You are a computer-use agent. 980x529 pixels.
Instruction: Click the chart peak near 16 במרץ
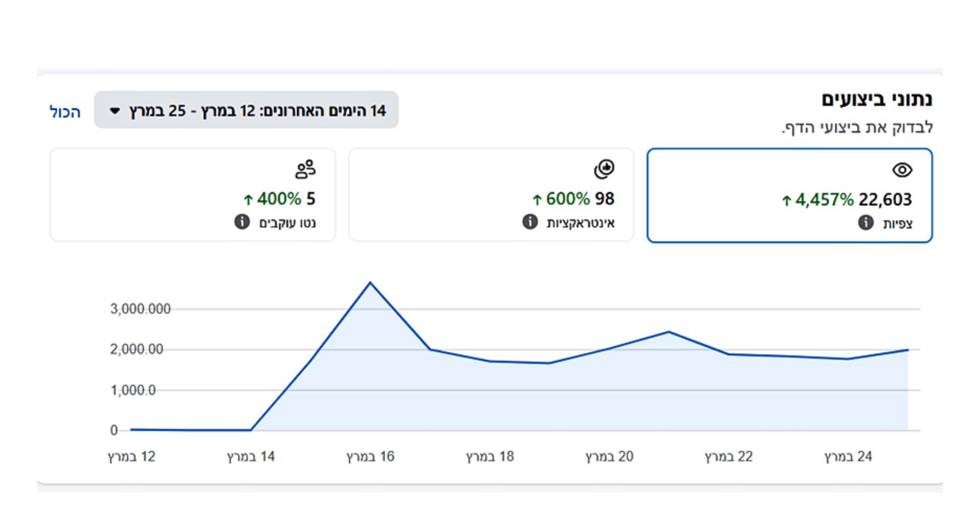[370, 283]
